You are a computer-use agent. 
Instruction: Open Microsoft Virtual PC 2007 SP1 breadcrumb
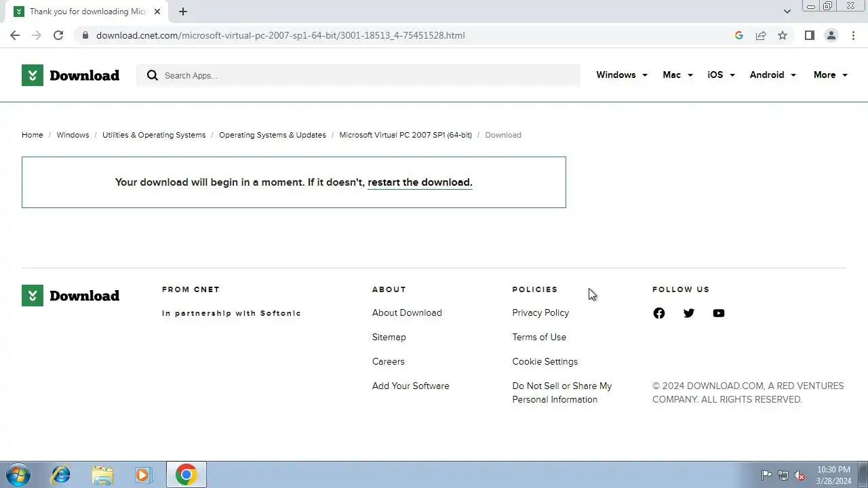click(406, 135)
